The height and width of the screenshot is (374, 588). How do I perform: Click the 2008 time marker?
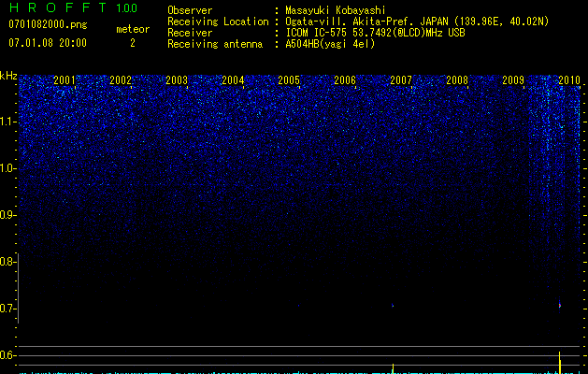pyautogui.click(x=457, y=79)
